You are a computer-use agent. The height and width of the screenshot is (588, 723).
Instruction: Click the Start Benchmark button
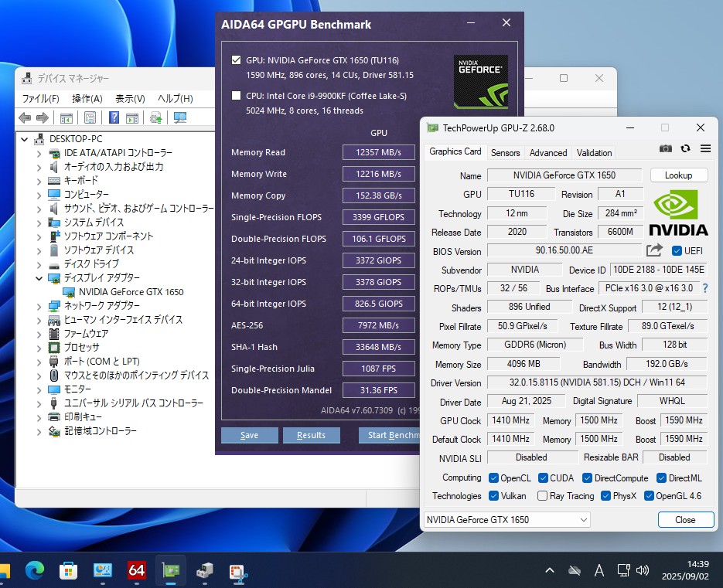390,435
